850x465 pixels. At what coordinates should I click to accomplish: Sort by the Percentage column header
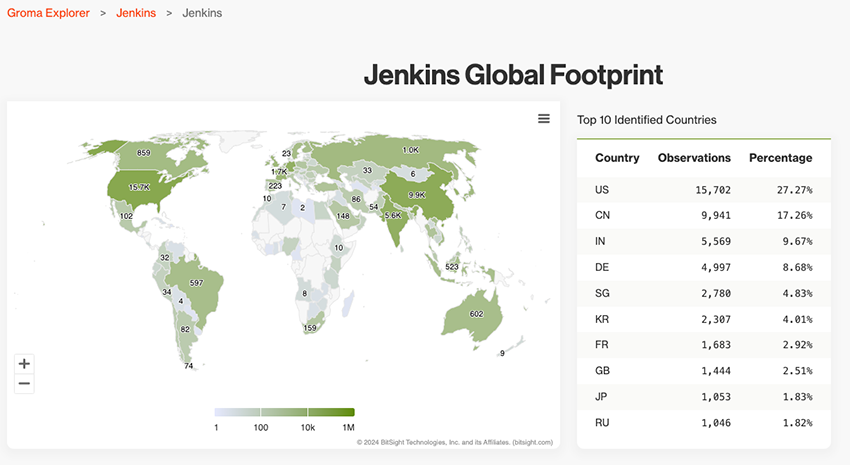point(781,158)
